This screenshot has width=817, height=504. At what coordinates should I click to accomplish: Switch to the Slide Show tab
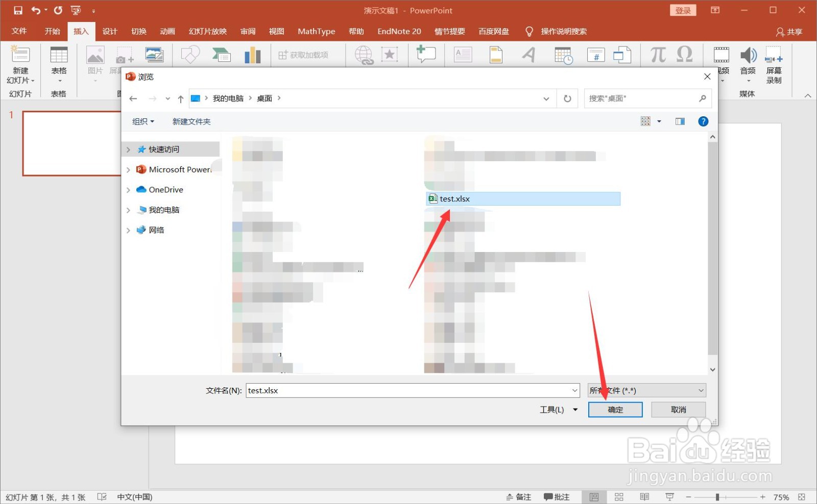(208, 31)
